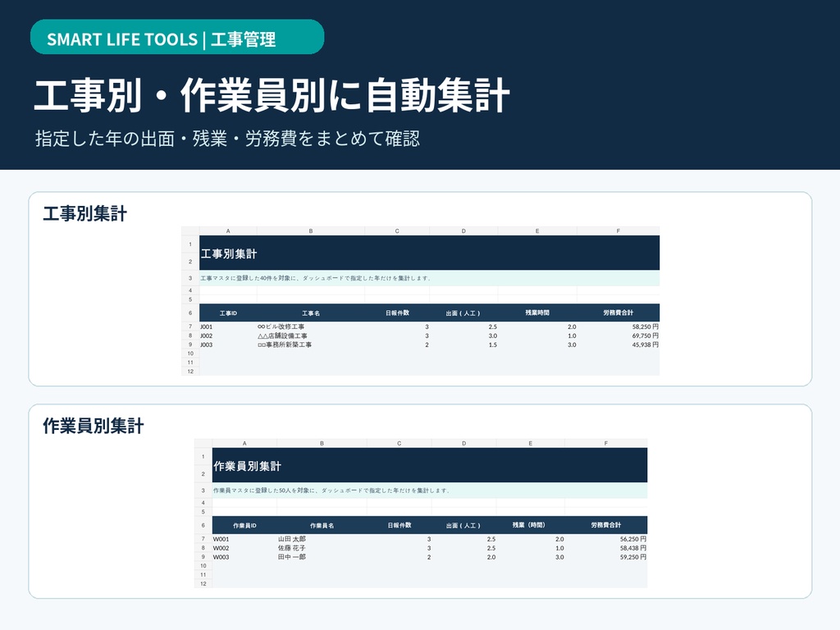Click subtitle 指定した年の出面・残業・労務費をまとめて確認

228,139
